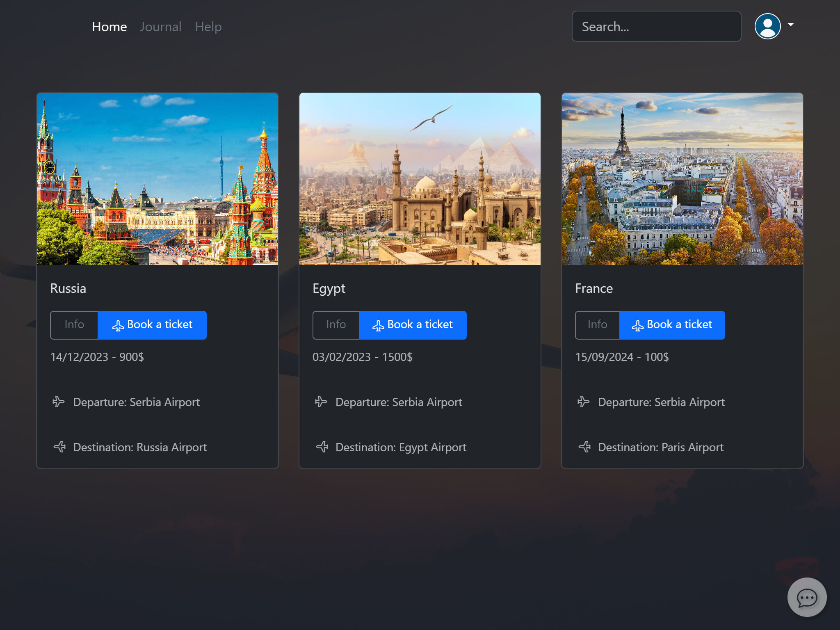Screen dimensions: 840x630
Task: Click the departure plane icon on Russia card
Action: [59, 402]
